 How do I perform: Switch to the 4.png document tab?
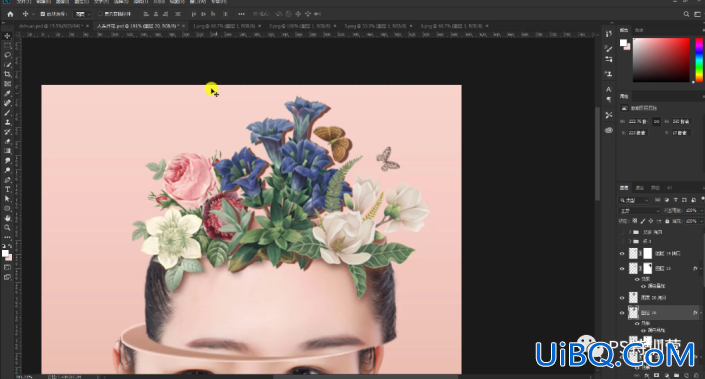(451, 26)
